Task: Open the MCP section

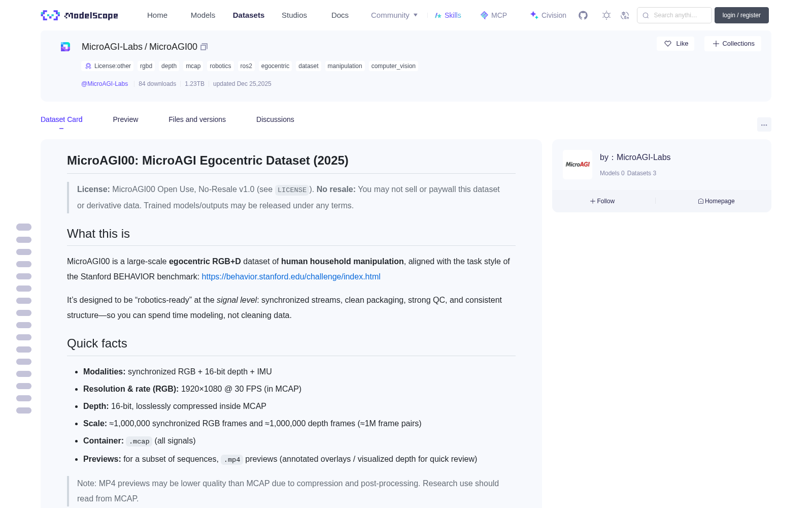Action: (493, 15)
